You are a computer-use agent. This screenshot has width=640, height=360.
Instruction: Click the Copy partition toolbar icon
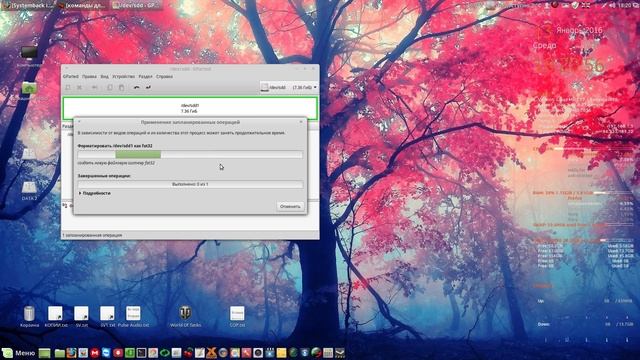pyautogui.click(x=110, y=87)
